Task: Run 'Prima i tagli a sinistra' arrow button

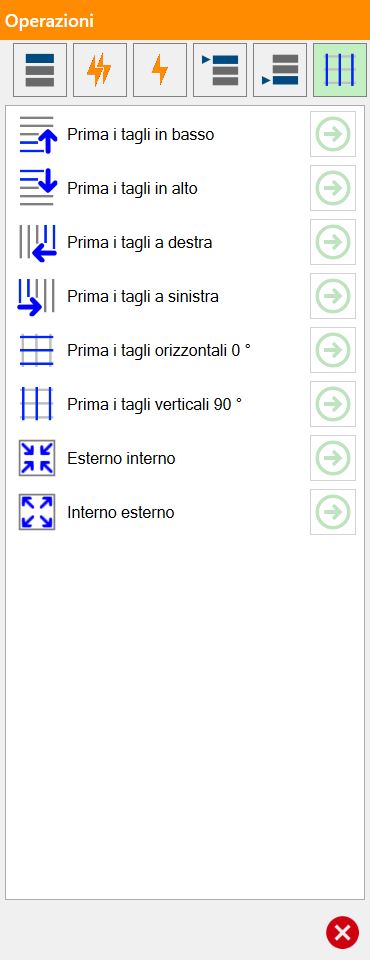Action: (x=333, y=296)
